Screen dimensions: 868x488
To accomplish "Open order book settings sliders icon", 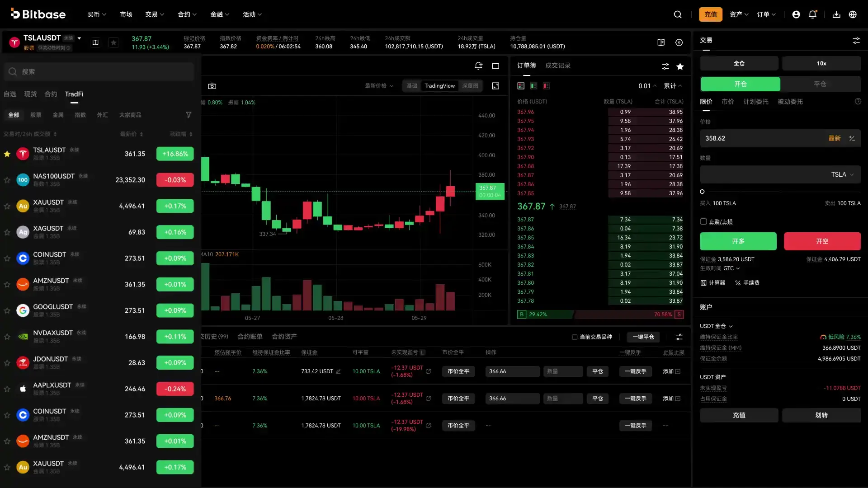I will coord(665,66).
